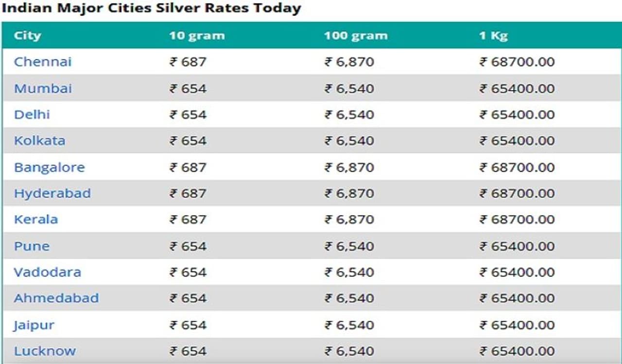
Task: Open the Vadodara city link
Action: [47, 272]
